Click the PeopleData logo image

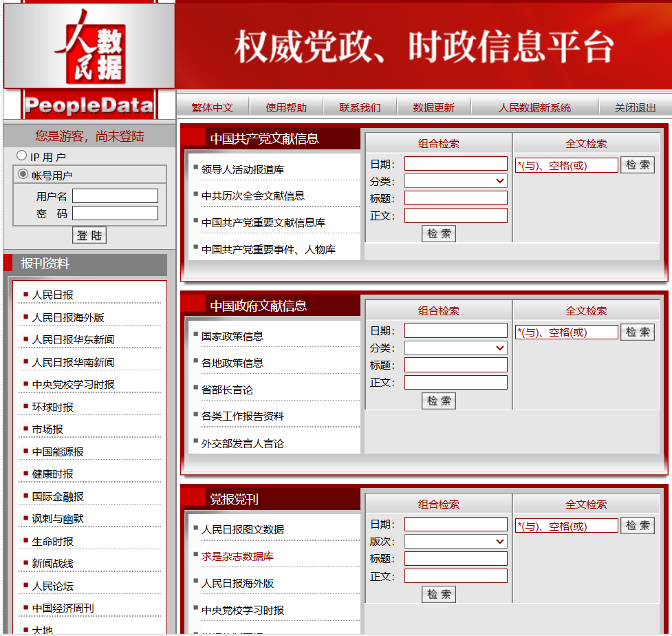[x=89, y=60]
